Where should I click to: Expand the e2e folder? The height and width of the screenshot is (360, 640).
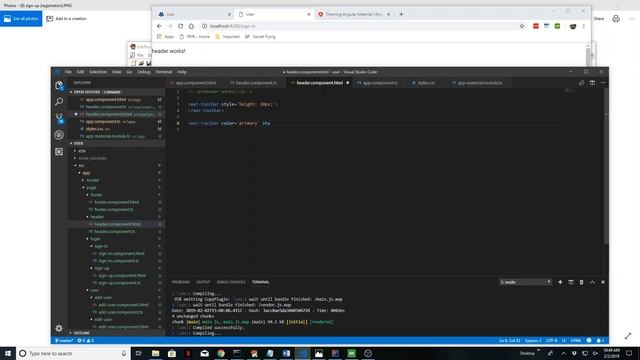pos(82,151)
